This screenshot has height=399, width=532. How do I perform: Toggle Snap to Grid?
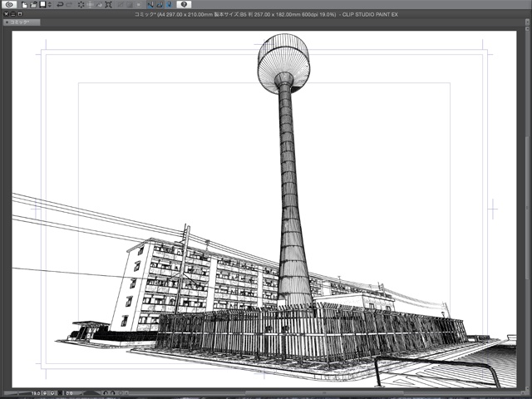(169, 5)
